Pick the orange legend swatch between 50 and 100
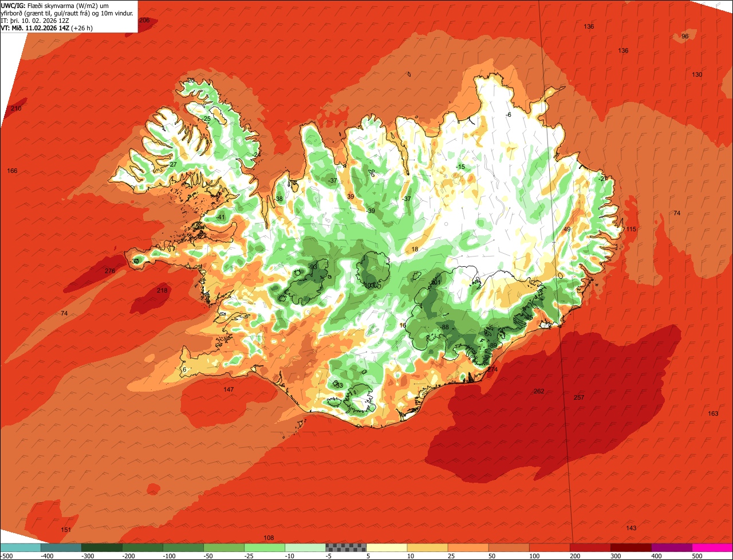 (509, 547)
